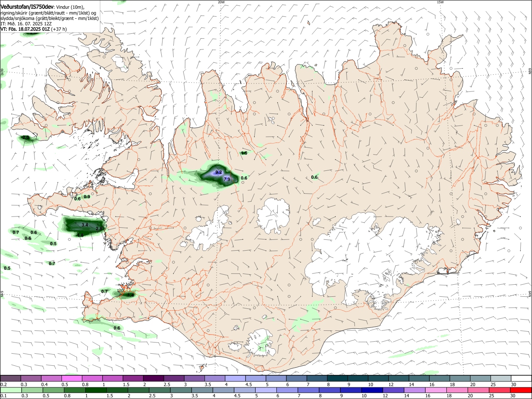The height and width of the screenshot is (399, 532).
Task: Click the 'VT: Fös. 18.07.2025 01Z' valid time
Action: point(25,29)
